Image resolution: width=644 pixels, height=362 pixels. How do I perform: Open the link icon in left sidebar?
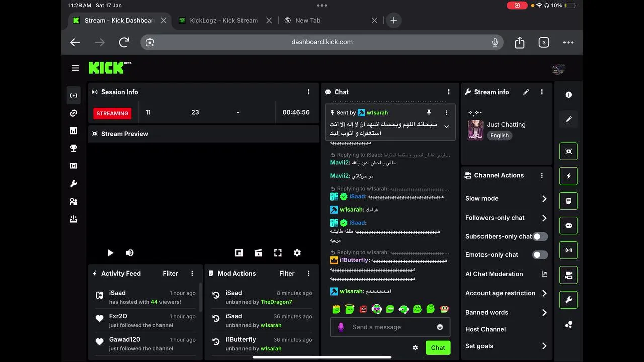[74, 113]
